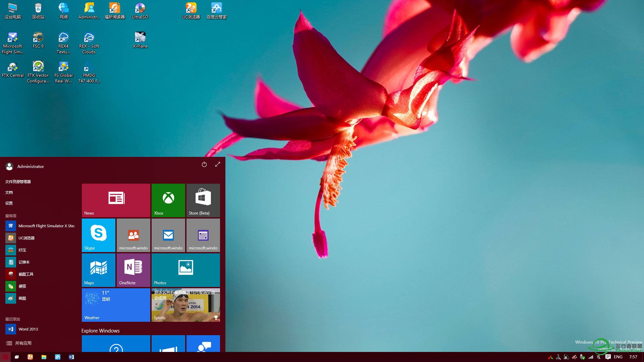Open Task View on the taskbar

(x=17, y=357)
